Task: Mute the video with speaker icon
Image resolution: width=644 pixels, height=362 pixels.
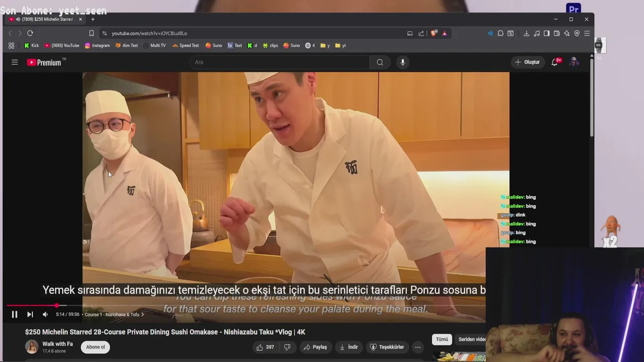Action: coord(45,314)
